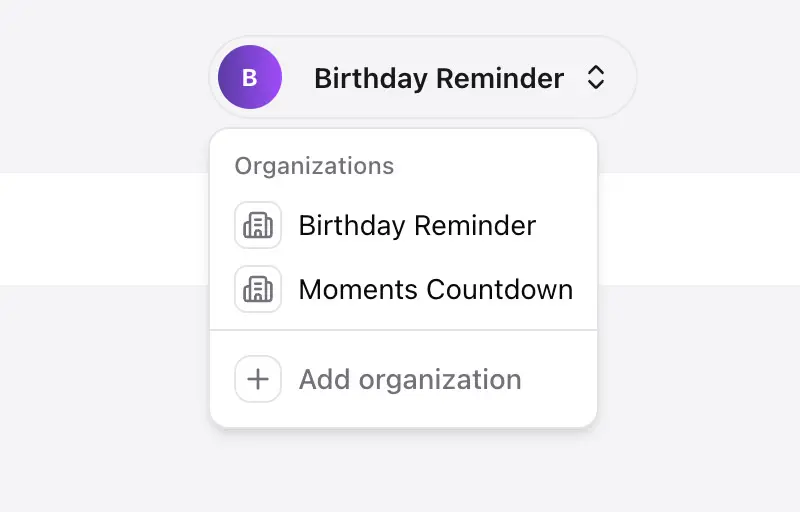800x512 pixels.
Task: Switch to the Moments Countdown organization
Action: (x=435, y=289)
